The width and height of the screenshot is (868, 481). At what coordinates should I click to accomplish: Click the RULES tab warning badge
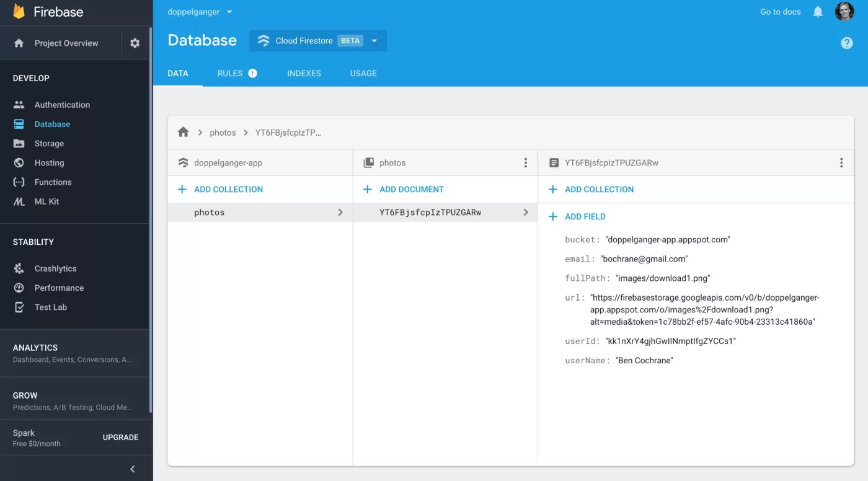point(252,73)
